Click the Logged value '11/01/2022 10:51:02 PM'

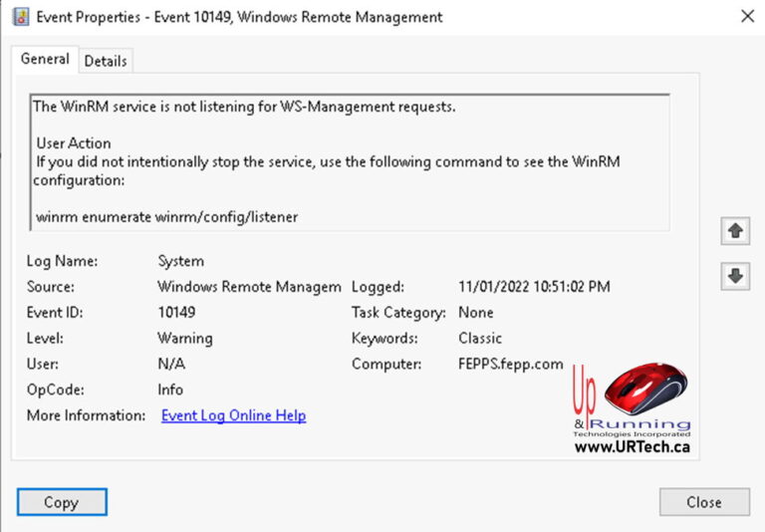(534, 287)
